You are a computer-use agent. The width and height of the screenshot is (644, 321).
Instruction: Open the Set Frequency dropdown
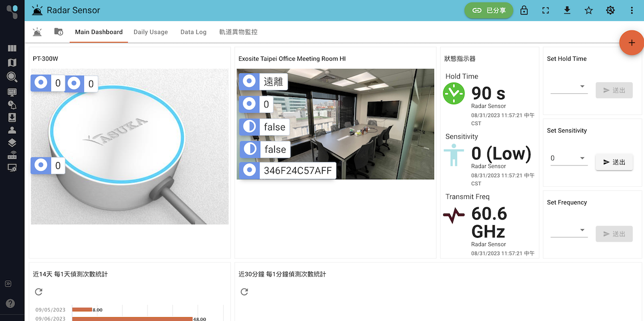(x=569, y=231)
